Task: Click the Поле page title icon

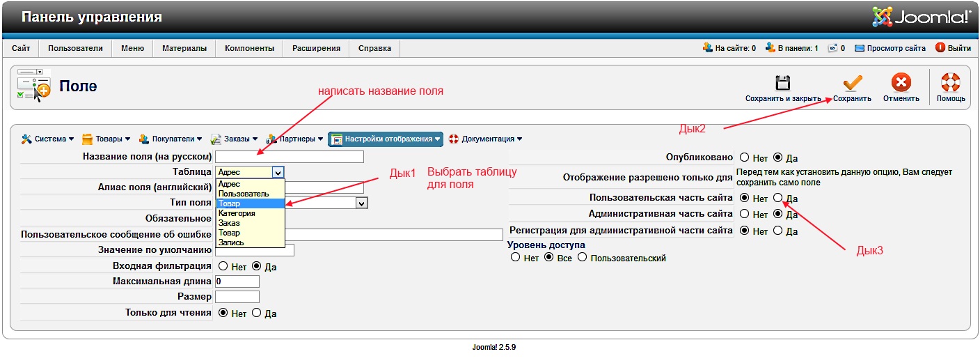Action: [33, 85]
